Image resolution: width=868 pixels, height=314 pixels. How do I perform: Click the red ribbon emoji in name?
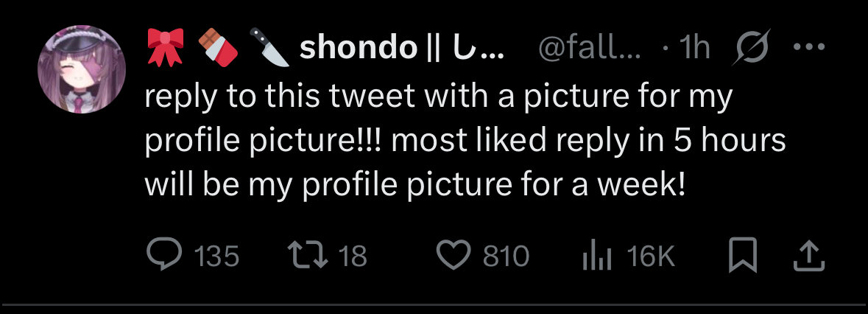coord(166,48)
